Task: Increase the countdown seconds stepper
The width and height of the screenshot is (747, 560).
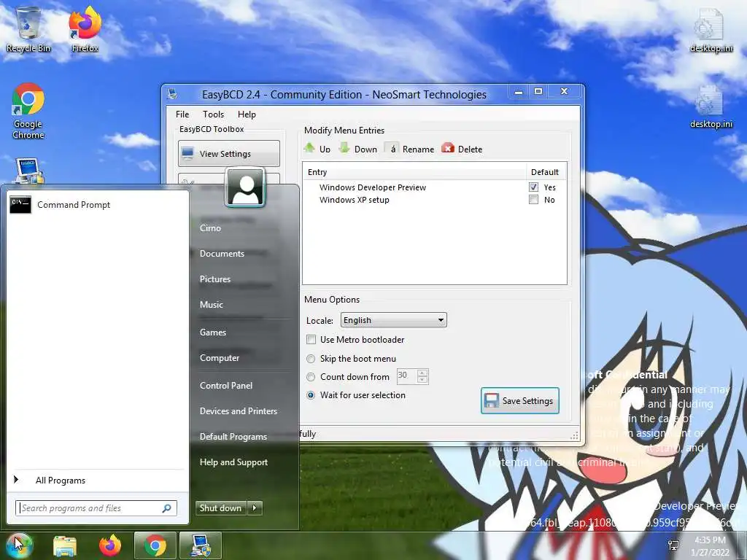Action: (x=422, y=373)
